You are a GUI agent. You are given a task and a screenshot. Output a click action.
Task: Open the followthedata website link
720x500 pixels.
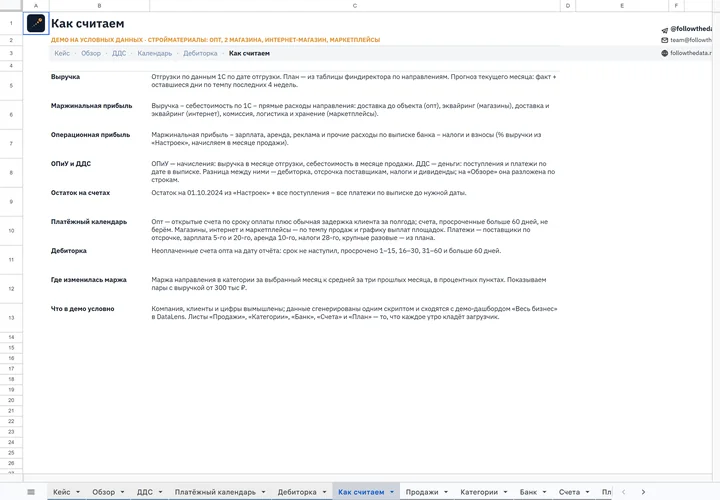coord(691,53)
